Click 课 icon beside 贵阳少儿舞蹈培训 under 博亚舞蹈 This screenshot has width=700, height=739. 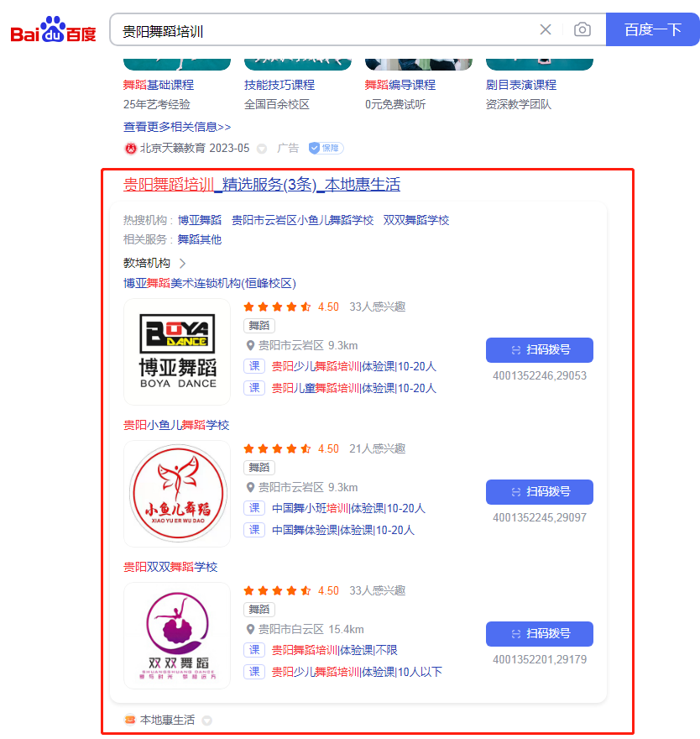click(x=254, y=366)
